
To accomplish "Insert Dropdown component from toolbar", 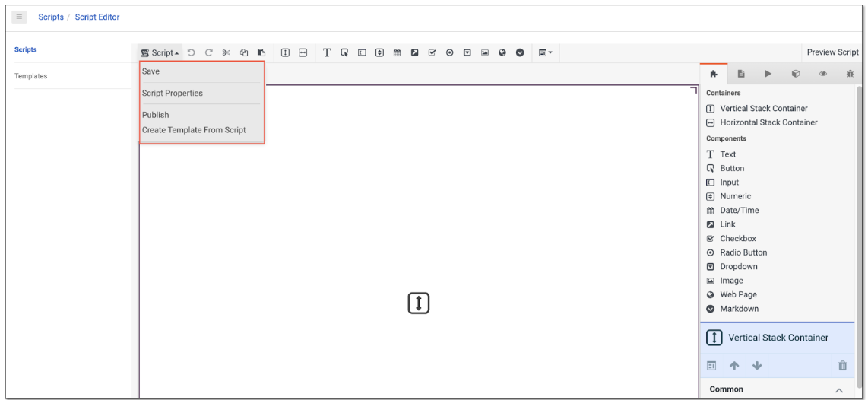I will 467,52.
